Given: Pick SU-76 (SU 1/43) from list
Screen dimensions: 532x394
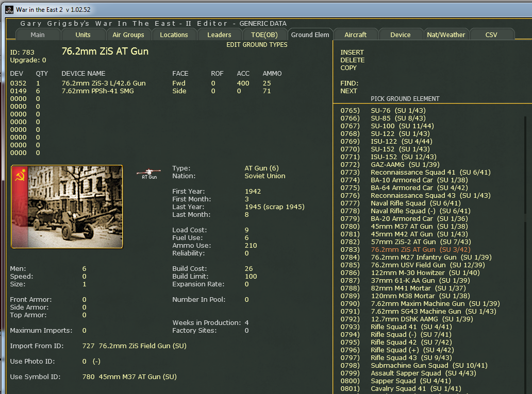Looking at the screenshot, I should (398, 111).
